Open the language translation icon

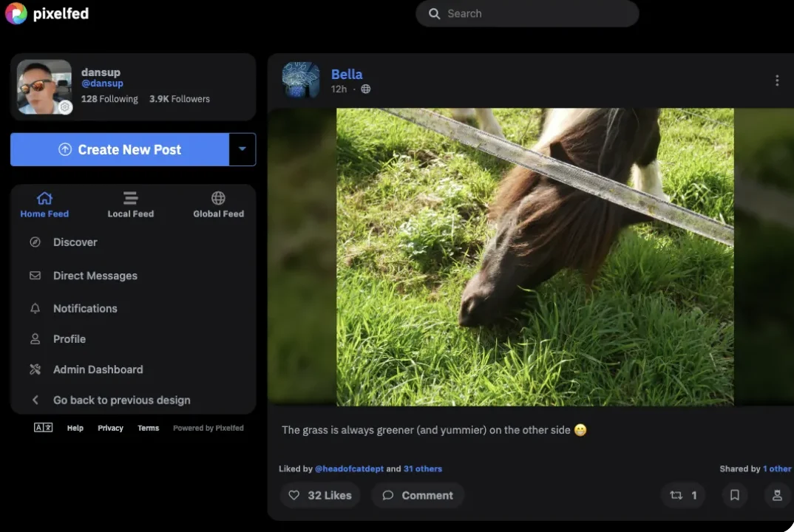pyautogui.click(x=43, y=428)
